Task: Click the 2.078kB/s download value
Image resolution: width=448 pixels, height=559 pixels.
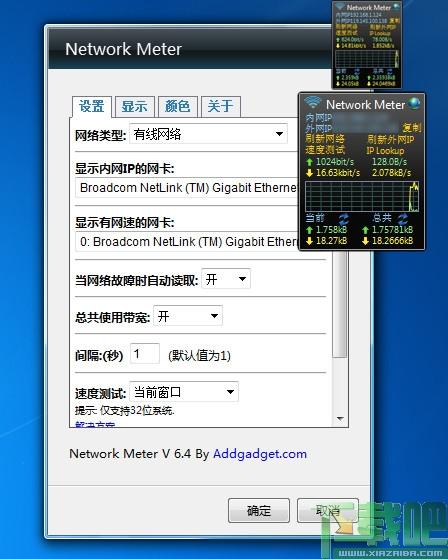Action: 391,173
